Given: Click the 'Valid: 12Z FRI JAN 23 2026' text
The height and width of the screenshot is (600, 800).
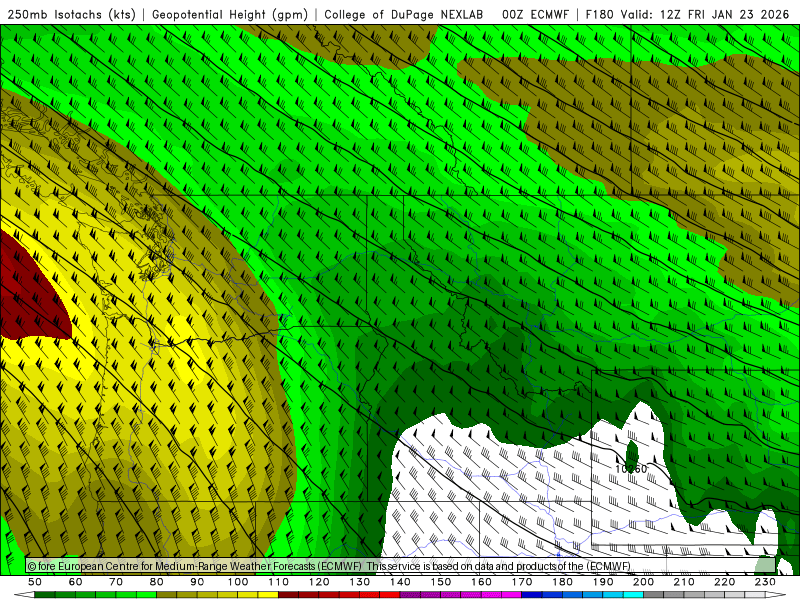Looking at the screenshot, I should [706, 14].
